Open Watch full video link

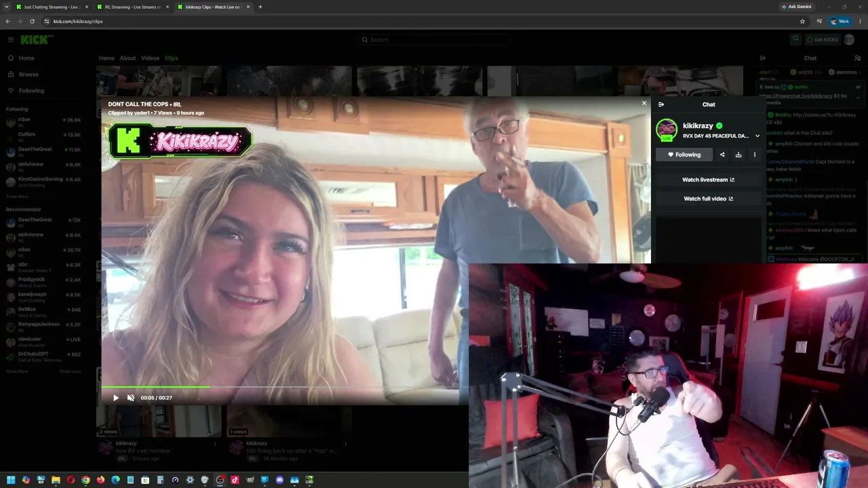point(709,199)
